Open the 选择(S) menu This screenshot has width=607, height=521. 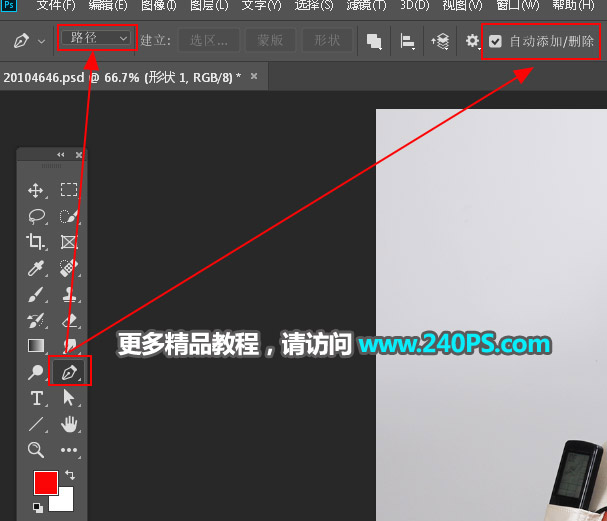tap(314, 5)
